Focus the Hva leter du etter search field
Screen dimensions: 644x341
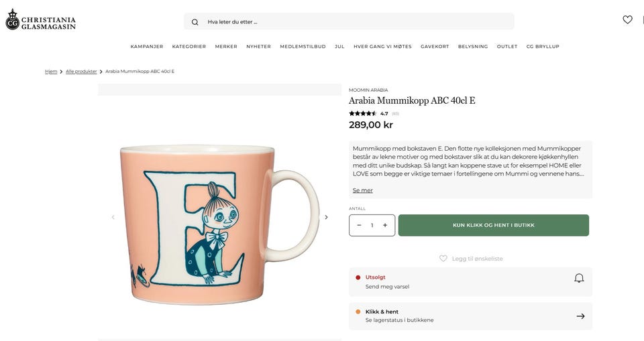click(x=349, y=21)
